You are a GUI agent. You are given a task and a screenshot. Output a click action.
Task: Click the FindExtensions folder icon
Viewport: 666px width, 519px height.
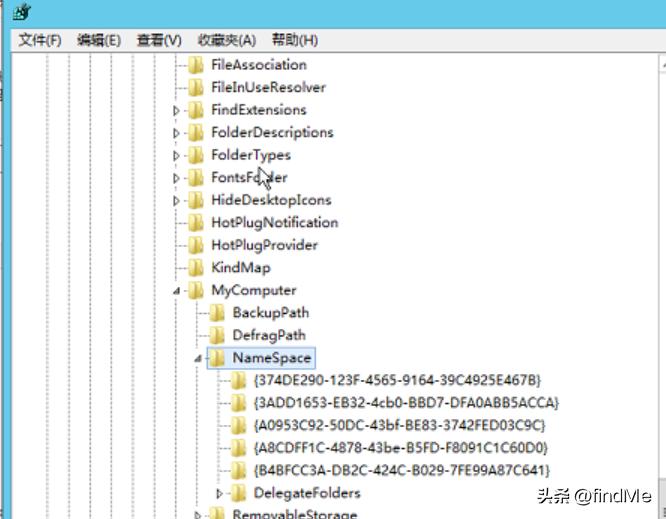tap(196, 110)
